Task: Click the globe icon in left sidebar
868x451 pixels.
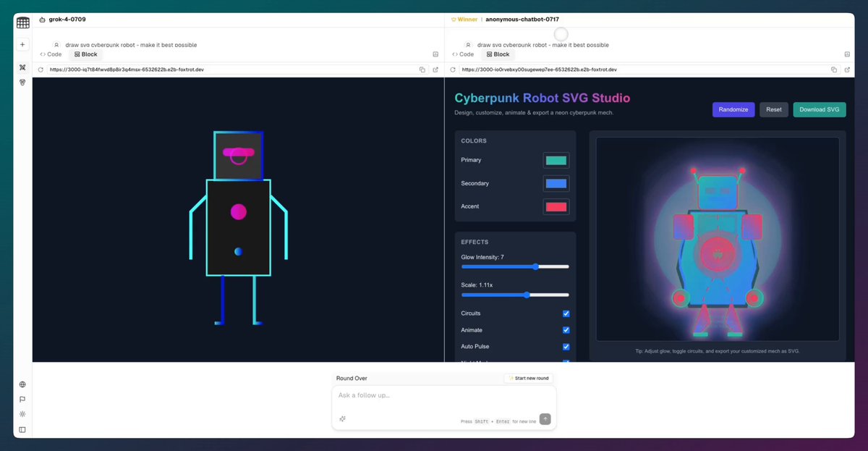Action: click(x=22, y=384)
